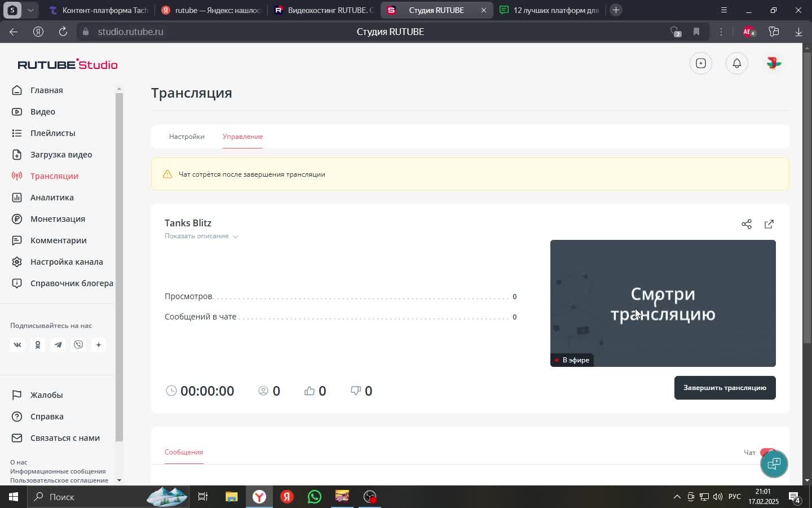This screenshot has height=508, width=812.
Task: Open File Explorer from the taskbar
Action: 232,497
